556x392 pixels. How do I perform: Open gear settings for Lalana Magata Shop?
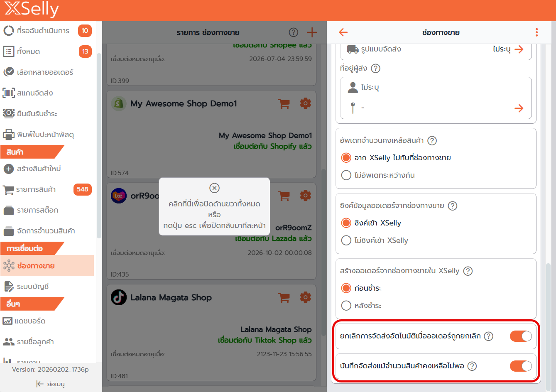(305, 297)
